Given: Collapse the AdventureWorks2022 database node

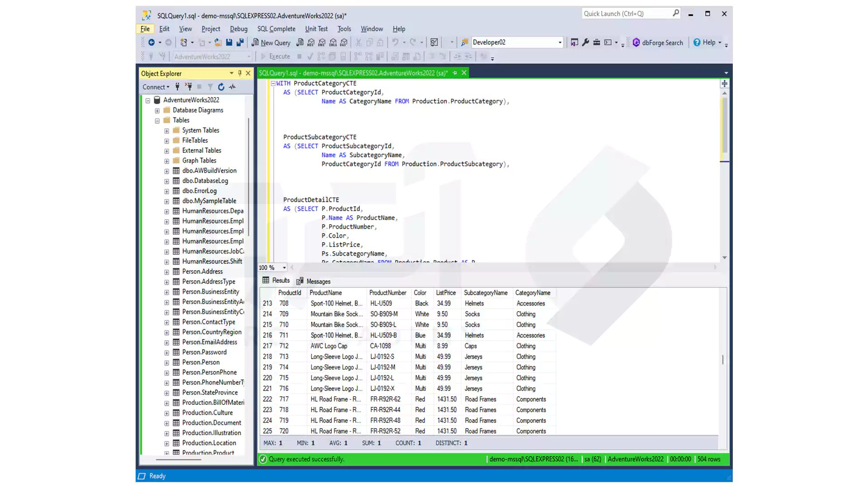Looking at the screenshot, I should (x=148, y=101).
